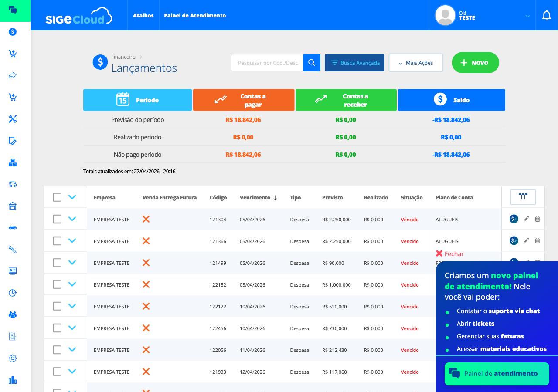Image resolution: width=558 pixels, height=392 pixels.
Task: Click the trash icon on the second row
Action: pyautogui.click(x=537, y=240)
